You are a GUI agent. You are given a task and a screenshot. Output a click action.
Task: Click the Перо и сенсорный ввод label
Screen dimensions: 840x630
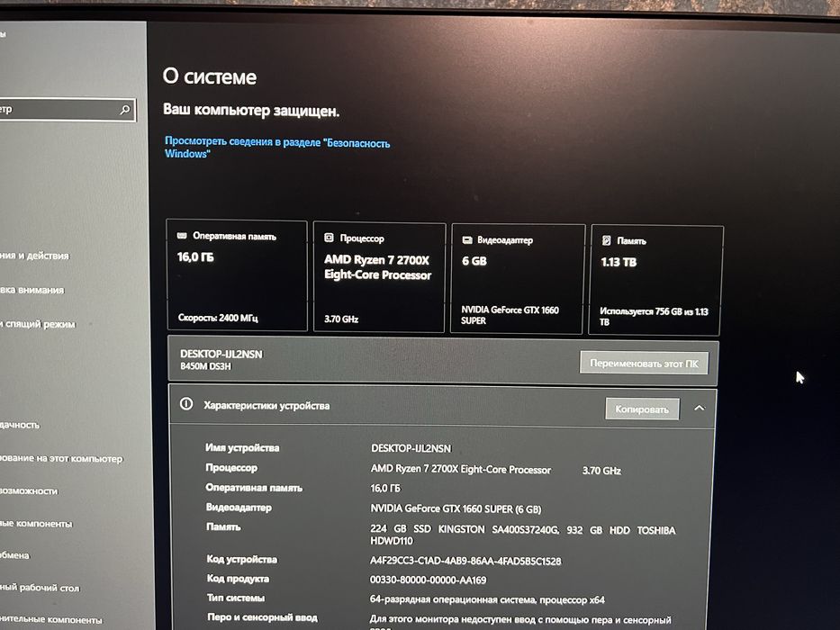[x=262, y=617]
